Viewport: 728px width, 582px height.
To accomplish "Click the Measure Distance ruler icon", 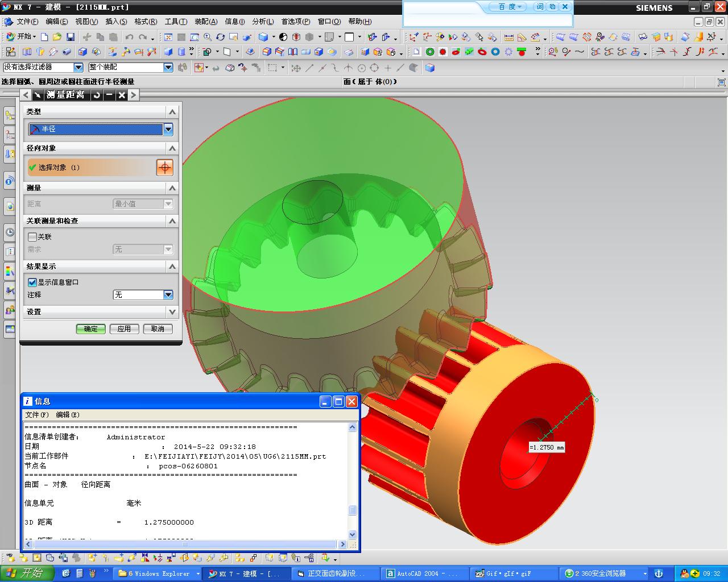I will tap(508, 37).
